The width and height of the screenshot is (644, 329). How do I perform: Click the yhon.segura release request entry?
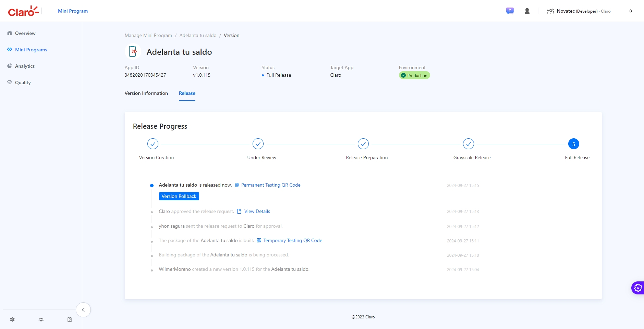click(221, 226)
